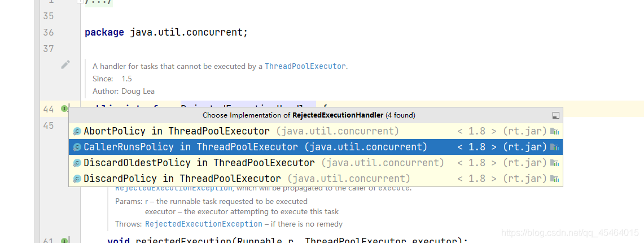Click the library icon on the CallerRunsPolicy row
The height and width of the screenshot is (243, 644).
click(x=554, y=147)
